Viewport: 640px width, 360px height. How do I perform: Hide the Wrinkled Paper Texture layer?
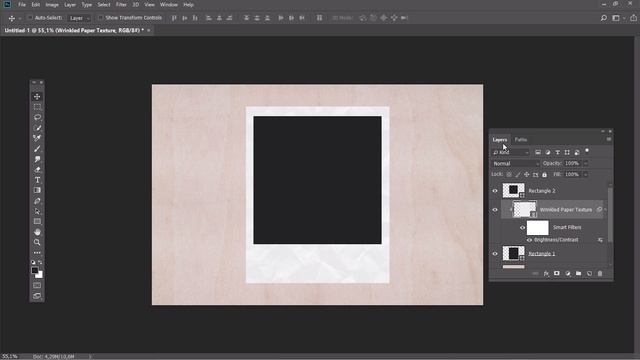click(x=495, y=210)
